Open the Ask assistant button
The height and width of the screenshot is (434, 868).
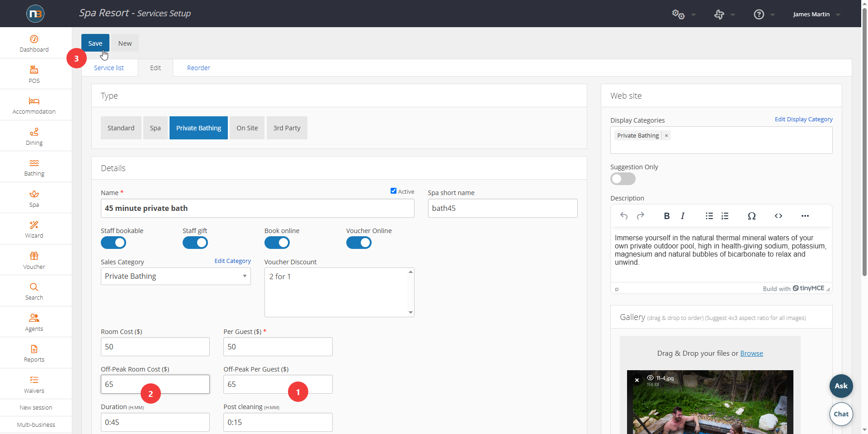coord(841,386)
